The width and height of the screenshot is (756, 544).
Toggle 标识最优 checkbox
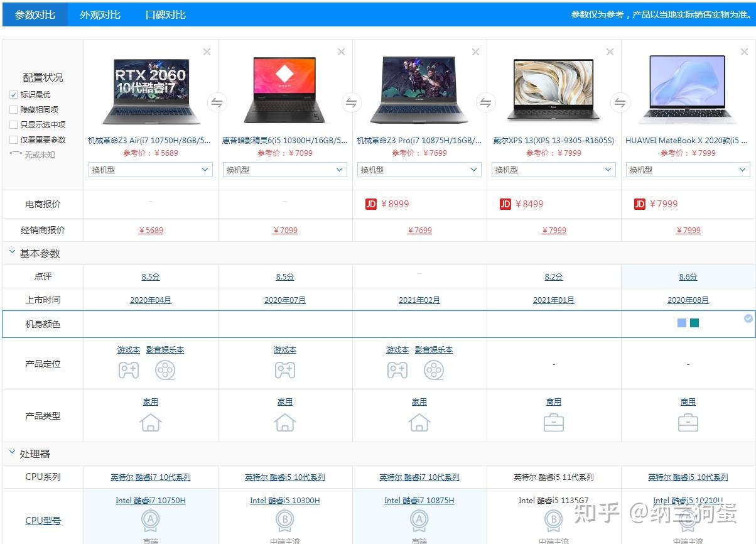tap(14, 95)
